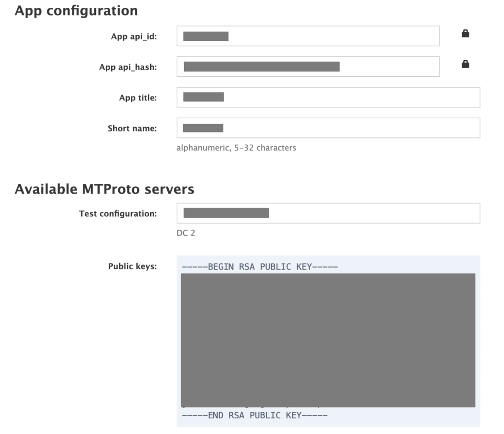Select the App api_hash input field
Image resolution: width=504 pixels, height=434 pixels.
(308, 67)
